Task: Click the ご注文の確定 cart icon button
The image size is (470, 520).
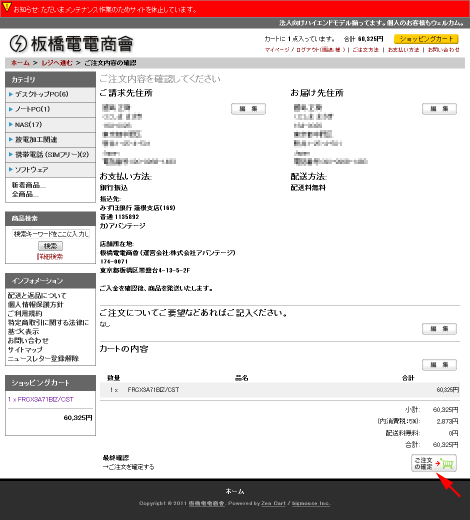Action: (434, 463)
